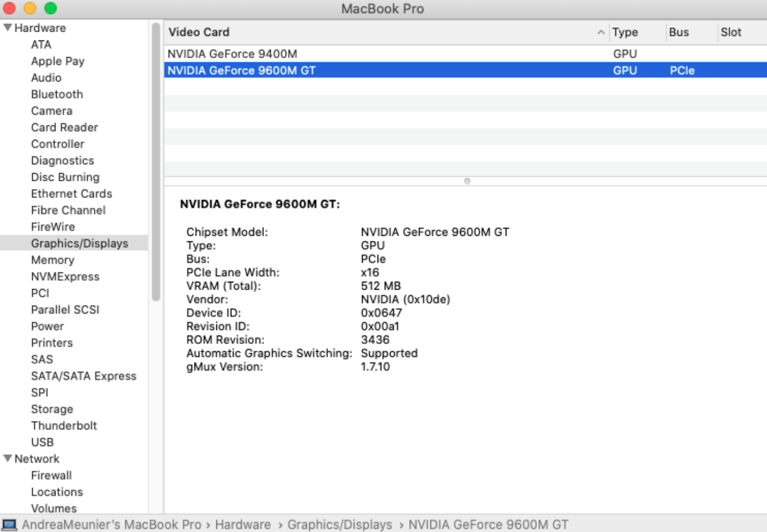This screenshot has width=767, height=532.
Task: Select the NVIDIA GeForce 9400M row
Action: [465, 54]
